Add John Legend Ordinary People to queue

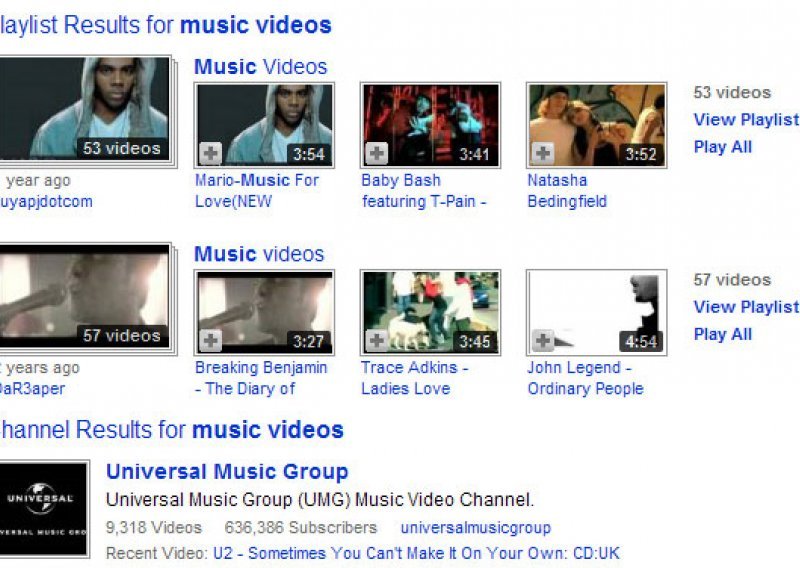pyautogui.click(x=543, y=340)
